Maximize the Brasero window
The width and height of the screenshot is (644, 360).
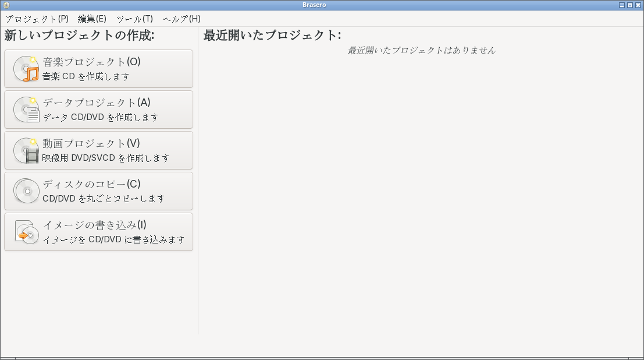pos(630,5)
